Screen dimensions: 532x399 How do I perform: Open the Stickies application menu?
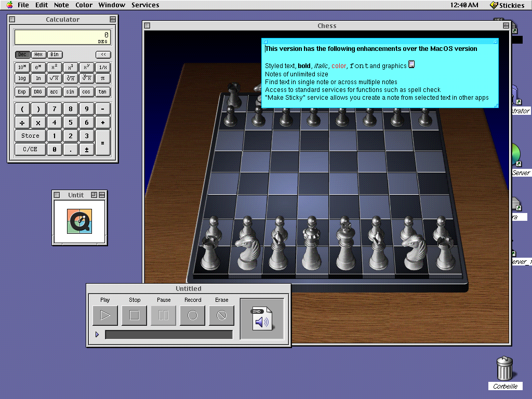[508, 5]
